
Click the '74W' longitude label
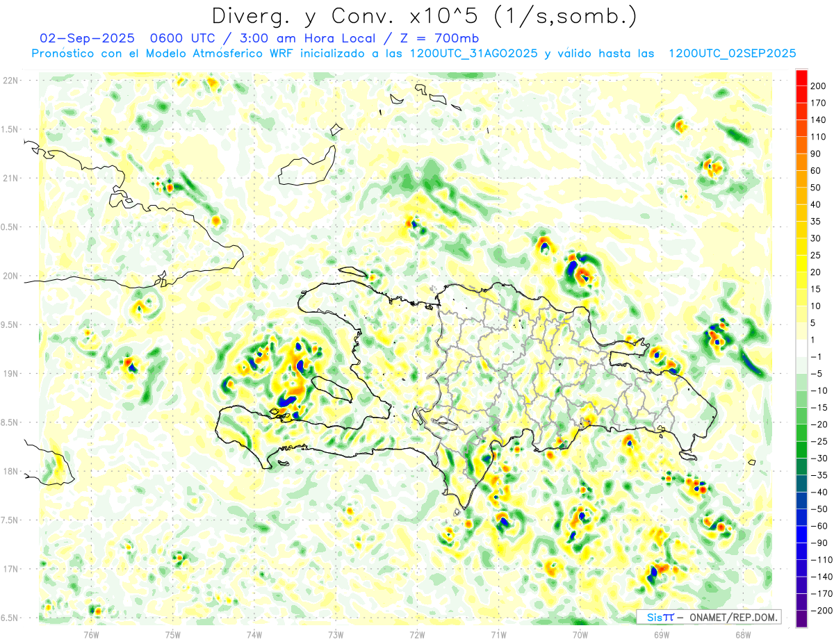coord(254,634)
